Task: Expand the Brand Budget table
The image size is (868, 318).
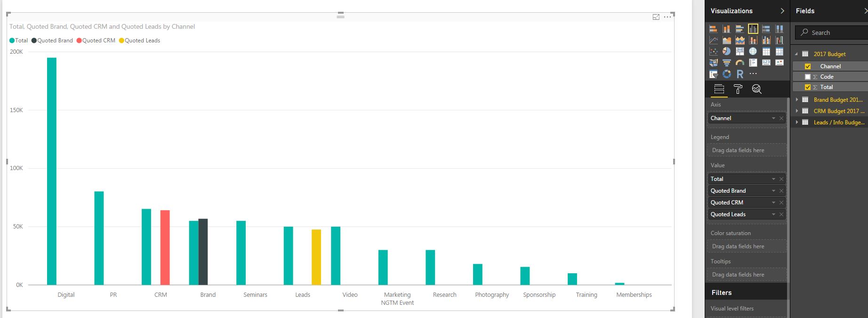Action: (797, 100)
